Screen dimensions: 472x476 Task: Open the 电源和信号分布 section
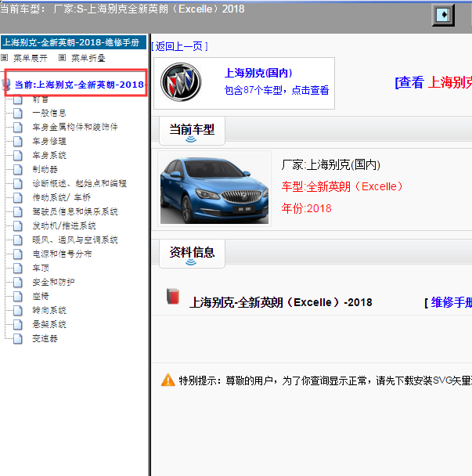(62, 254)
